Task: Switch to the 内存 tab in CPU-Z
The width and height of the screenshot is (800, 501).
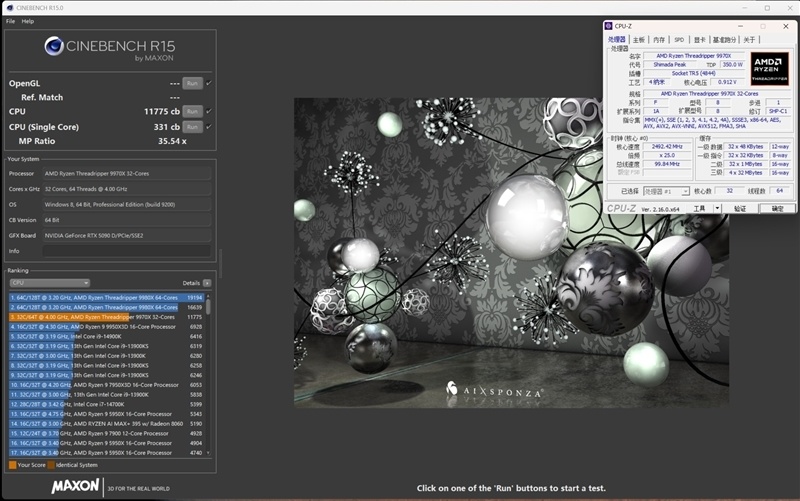Action: [659, 39]
